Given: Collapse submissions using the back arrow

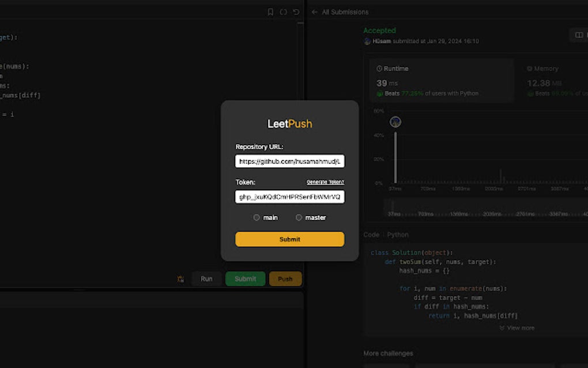Looking at the screenshot, I should click(x=314, y=12).
